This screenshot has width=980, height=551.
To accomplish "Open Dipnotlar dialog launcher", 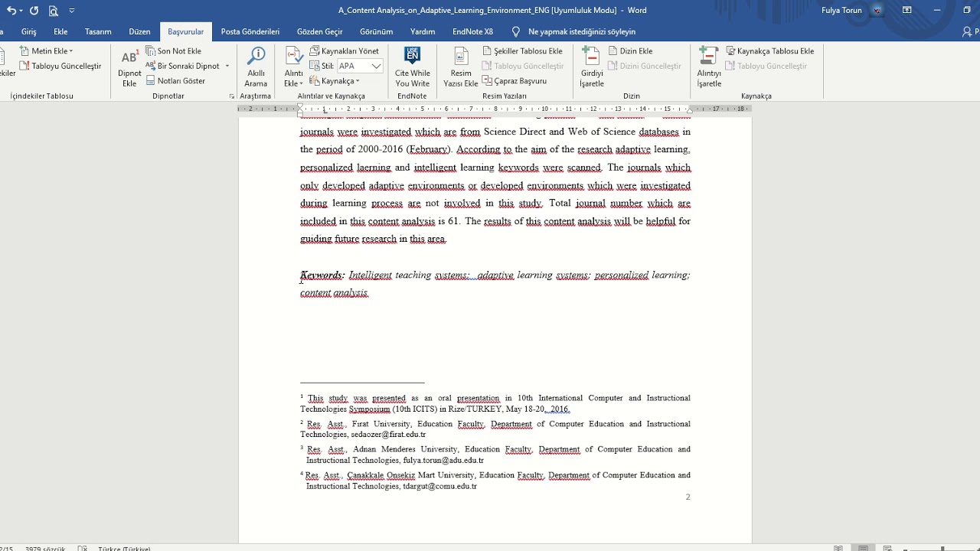I will coord(232,96).
